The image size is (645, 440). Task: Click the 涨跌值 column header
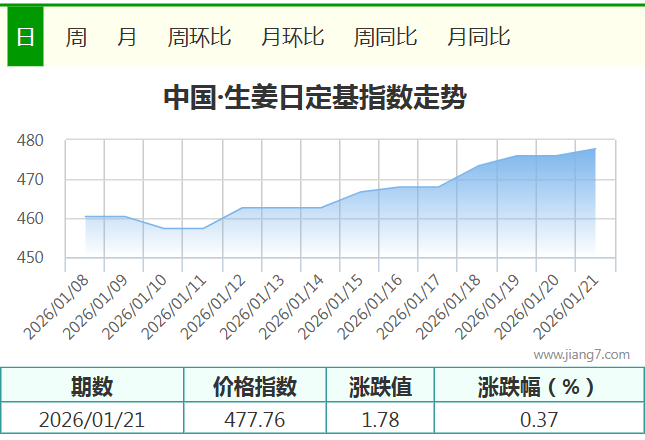click(380, 386)
